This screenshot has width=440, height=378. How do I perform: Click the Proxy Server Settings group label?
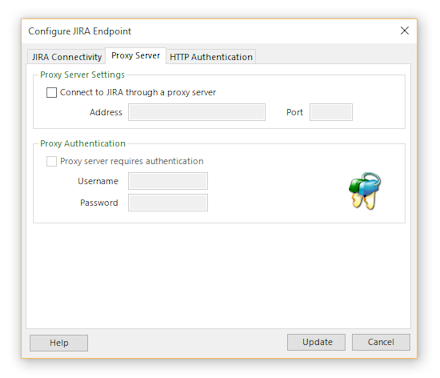click(x=82, y=75)
